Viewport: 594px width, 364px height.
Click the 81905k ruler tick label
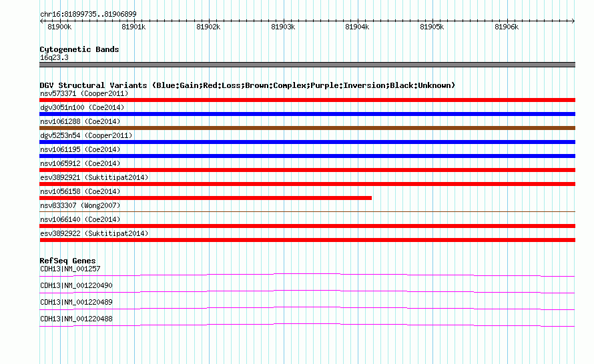432,27
